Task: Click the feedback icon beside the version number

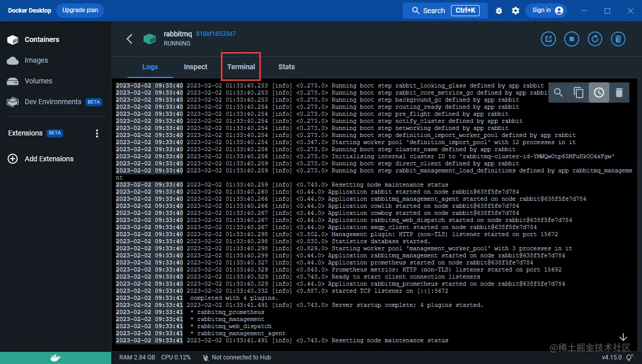Action: (629, 358)
